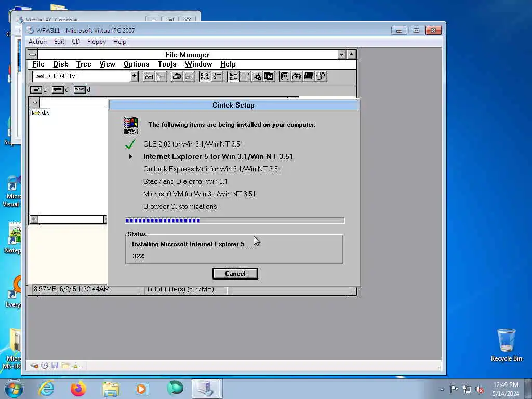Screen dimensions: 532x399
Task: Click the installation progress bar
Action: (235, 220)
